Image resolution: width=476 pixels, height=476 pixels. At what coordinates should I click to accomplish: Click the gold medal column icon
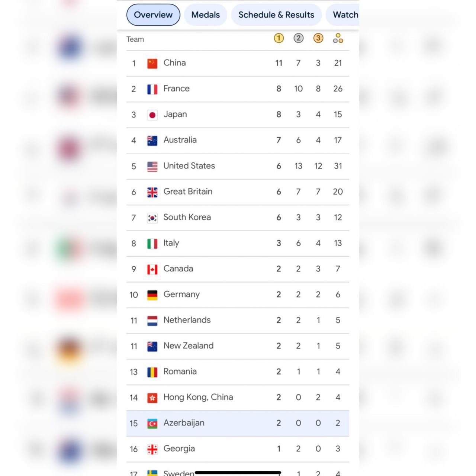279,38
